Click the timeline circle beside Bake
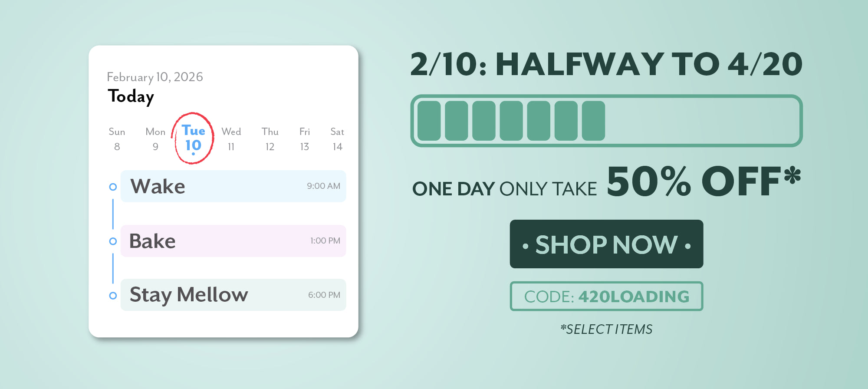Image resolution: width=868 pixels, height=389 pixels. coord(113,241)
